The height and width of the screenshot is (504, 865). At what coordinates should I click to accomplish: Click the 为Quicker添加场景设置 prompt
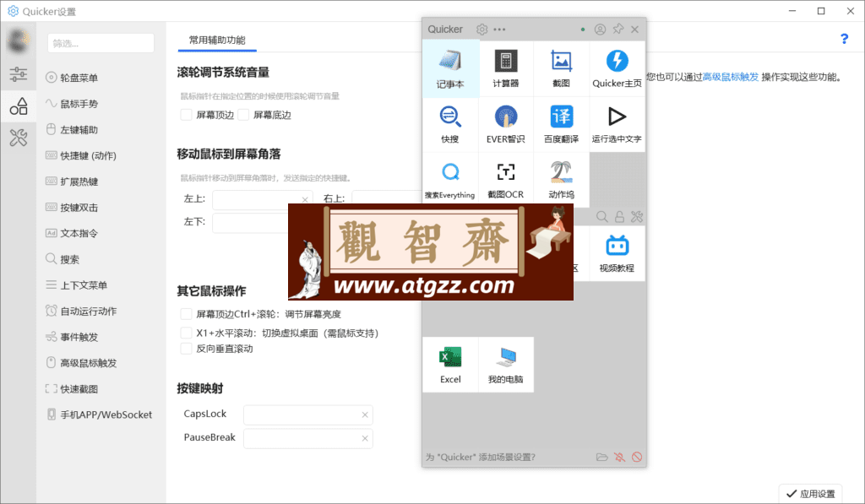tap(480, 457)
